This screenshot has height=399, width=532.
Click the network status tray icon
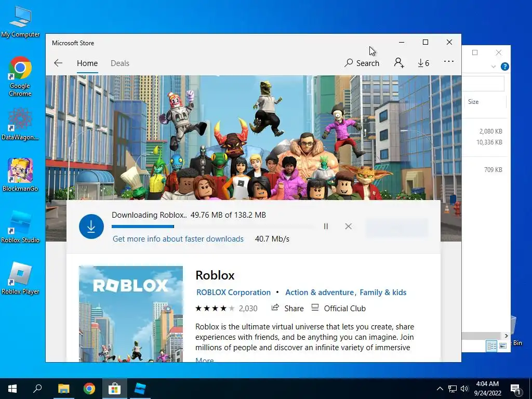tap(453, 389)
